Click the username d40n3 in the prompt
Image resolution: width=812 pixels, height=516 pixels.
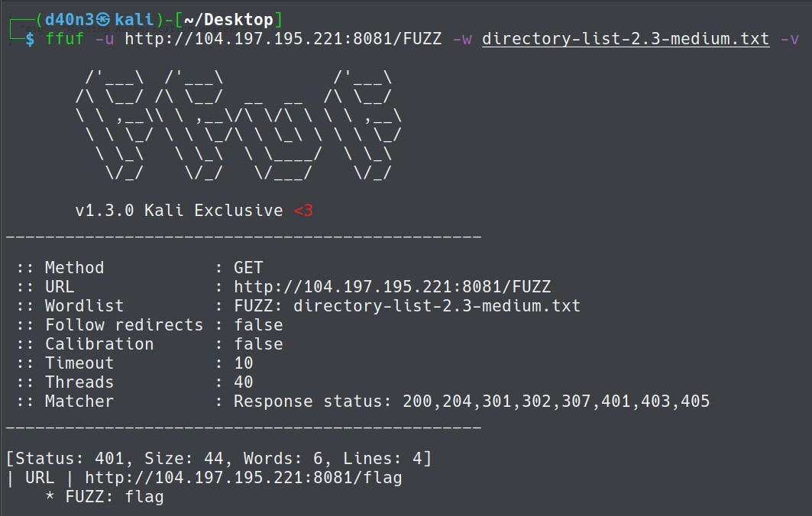70,20
